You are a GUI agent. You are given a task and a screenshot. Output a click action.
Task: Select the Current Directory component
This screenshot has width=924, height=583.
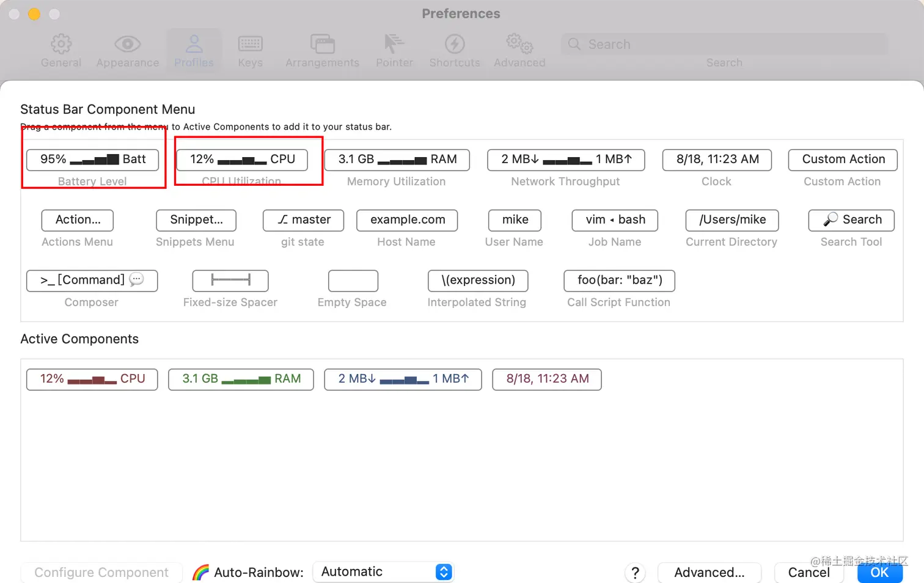pyautogui.click(x=732, y=220)
